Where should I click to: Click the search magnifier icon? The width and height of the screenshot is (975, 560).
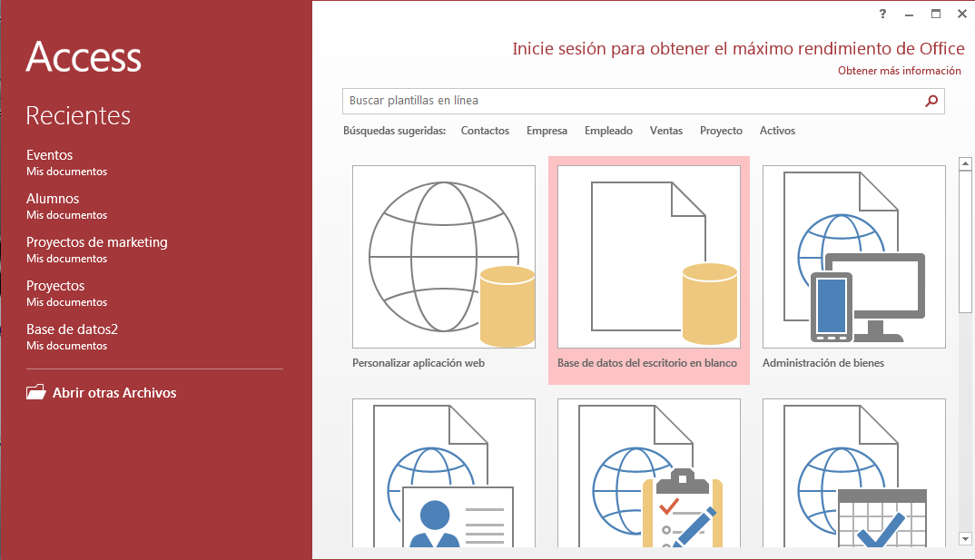(x=931, y=102)
